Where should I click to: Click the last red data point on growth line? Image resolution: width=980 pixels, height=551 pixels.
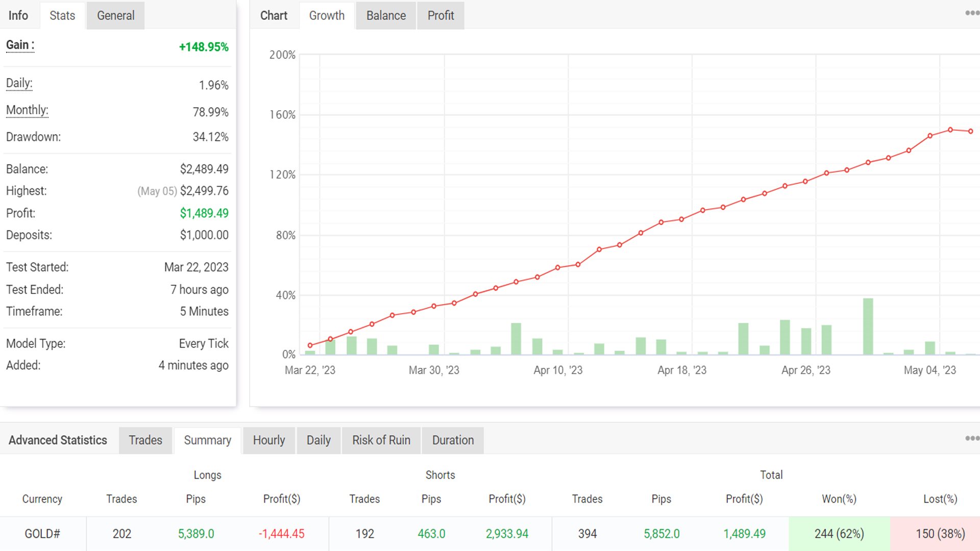point(971,131)
